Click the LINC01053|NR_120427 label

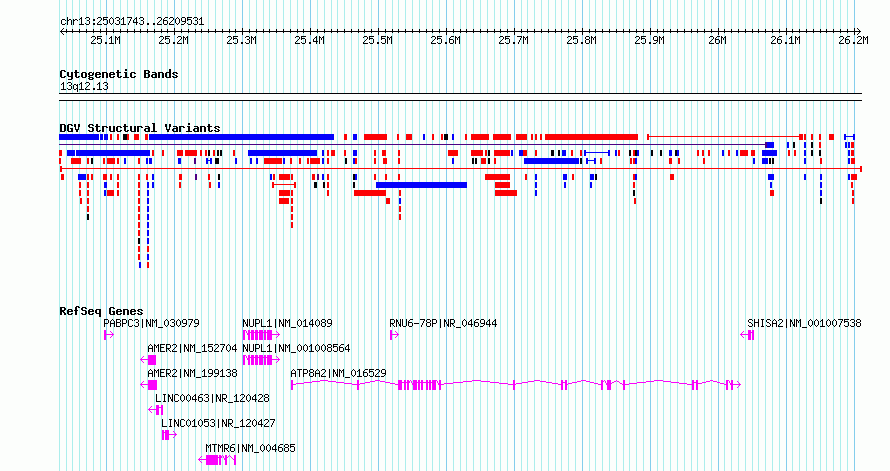(x=218, y=423)
